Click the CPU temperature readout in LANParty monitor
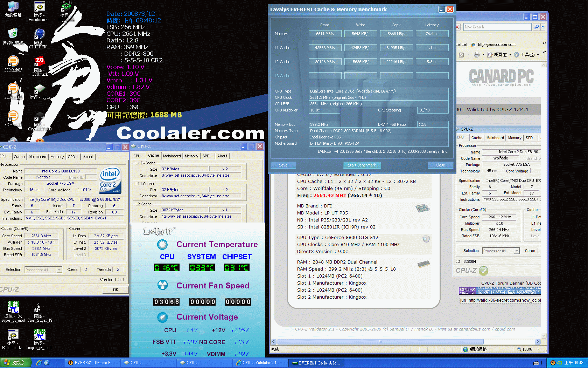The height and width of the screenshot is (368, 588). [x=167, y=268]
